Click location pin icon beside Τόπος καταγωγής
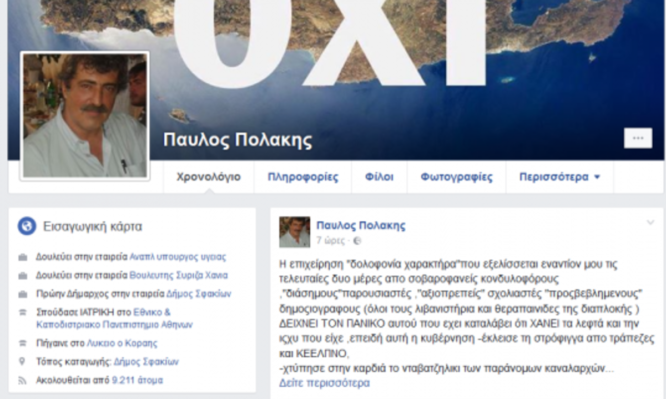This screenshot has width=666, height=399. 23,362
